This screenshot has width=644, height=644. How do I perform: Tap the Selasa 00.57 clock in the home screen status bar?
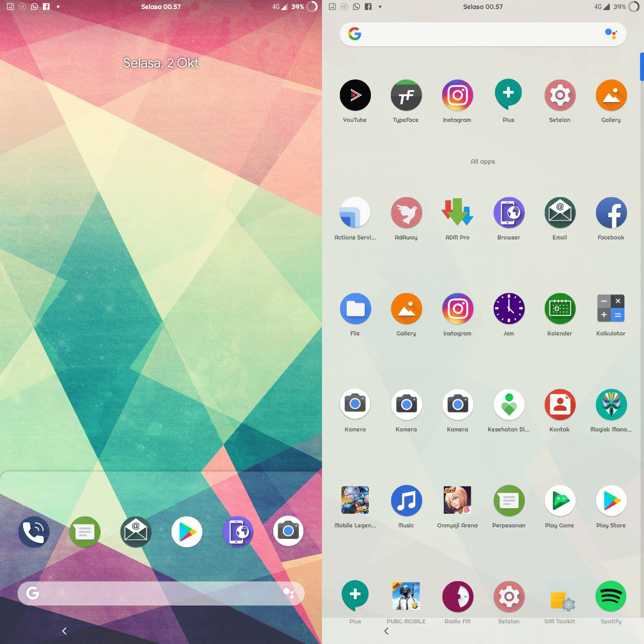161,7
